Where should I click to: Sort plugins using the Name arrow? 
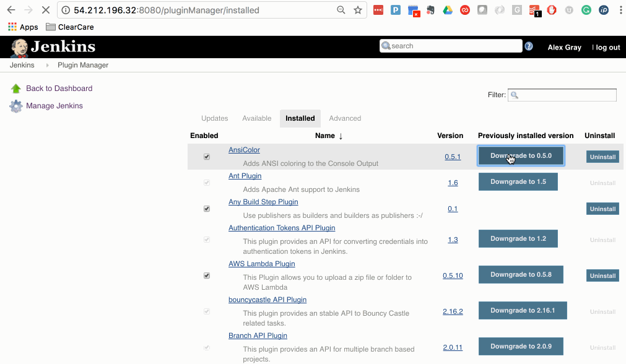pos(341,136)
